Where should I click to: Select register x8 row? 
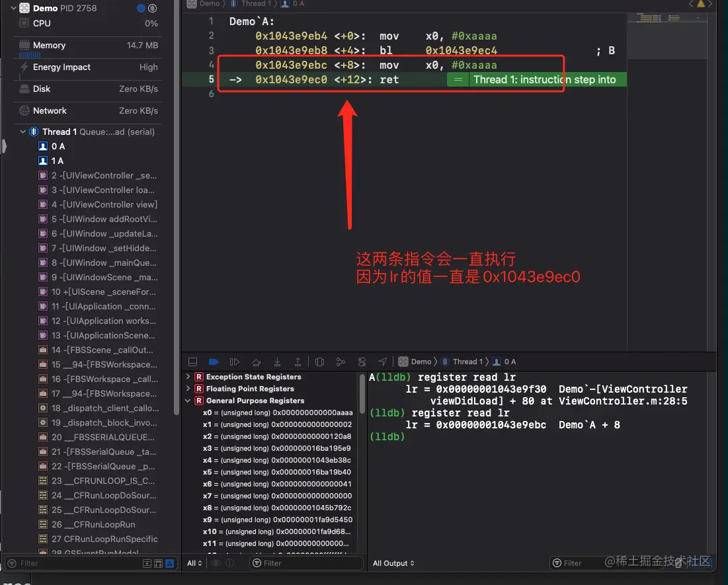276,508
